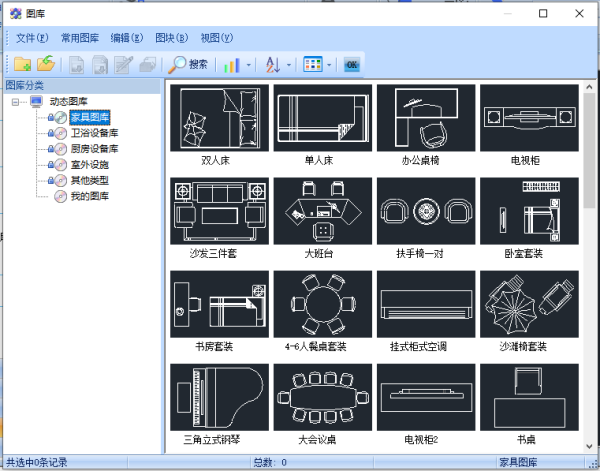This screenshot has width=600, height=471.
Task: Open the dropdown arrow beside sort icon
Action: pyautogui.click(x=290, y=65)
